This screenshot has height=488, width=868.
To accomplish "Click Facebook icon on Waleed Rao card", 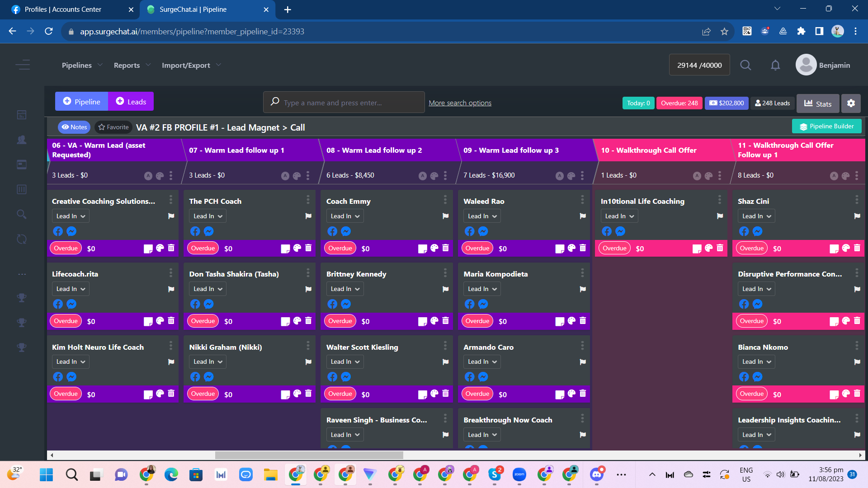I will [x=469, y=231].
